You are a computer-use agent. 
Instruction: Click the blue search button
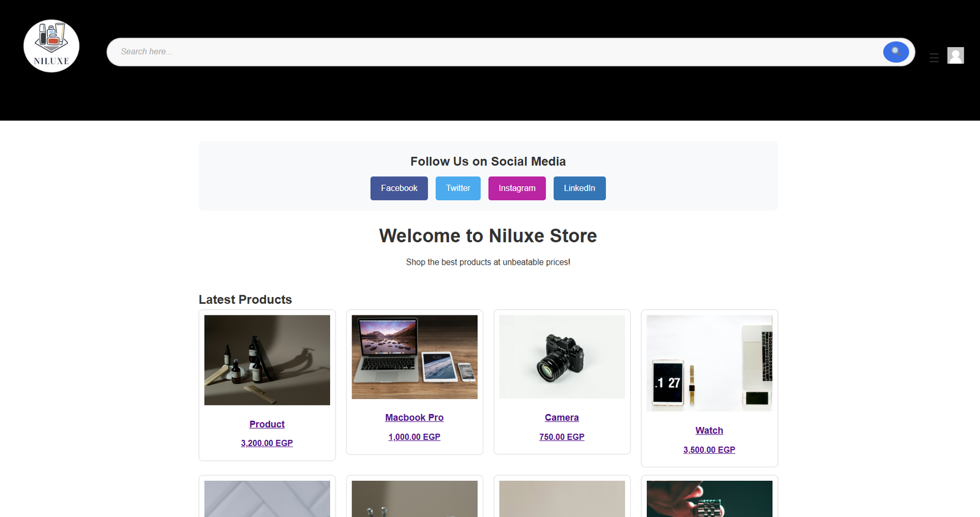[x=895, y=52]
